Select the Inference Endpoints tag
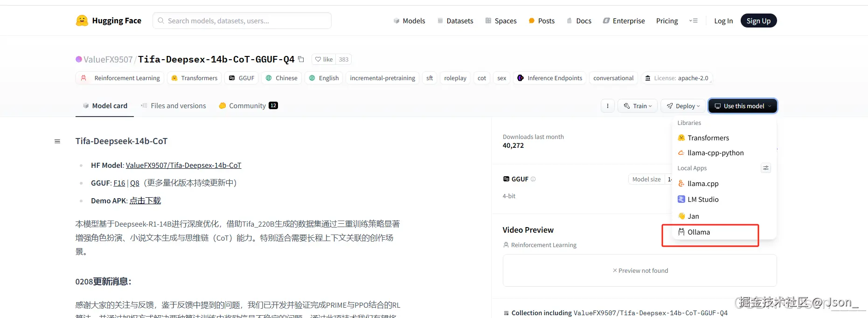Screen dimensions: 868x318 (550, 78)
